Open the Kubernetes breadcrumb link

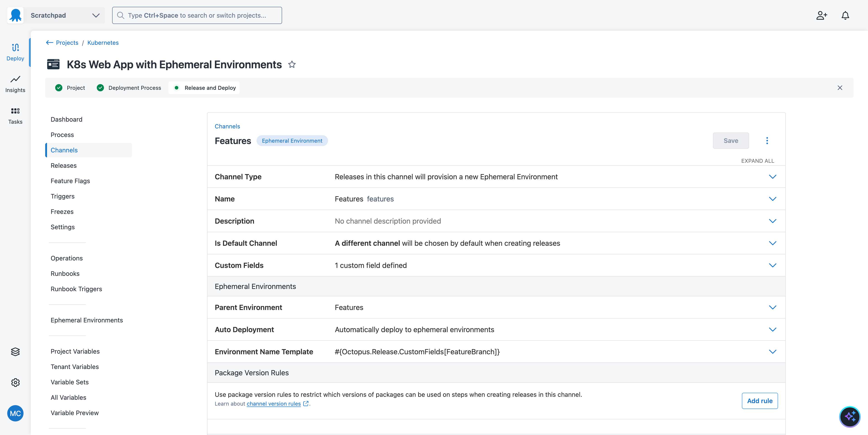tap(103, 43)
